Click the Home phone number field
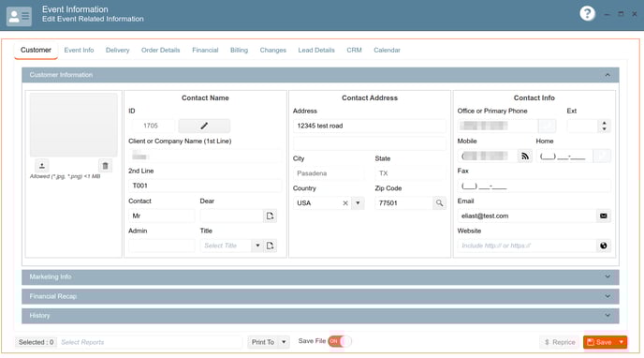 coord(564,156)
